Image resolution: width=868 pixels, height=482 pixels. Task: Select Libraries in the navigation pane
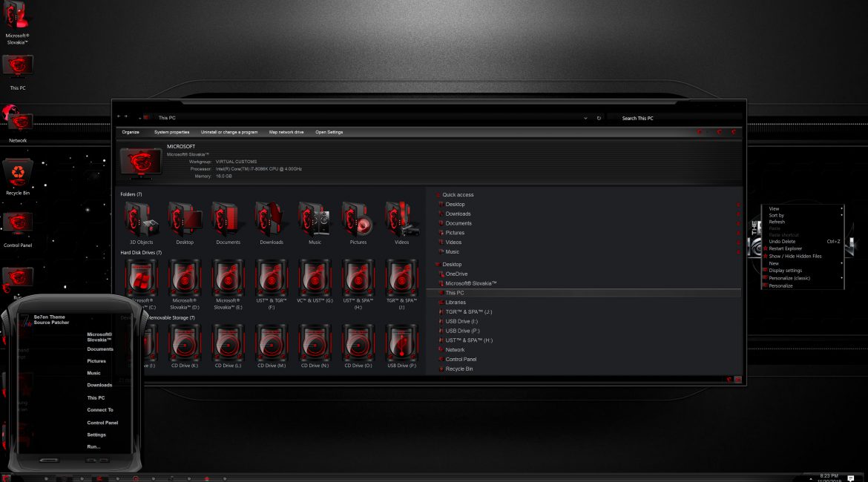[456, 302]
